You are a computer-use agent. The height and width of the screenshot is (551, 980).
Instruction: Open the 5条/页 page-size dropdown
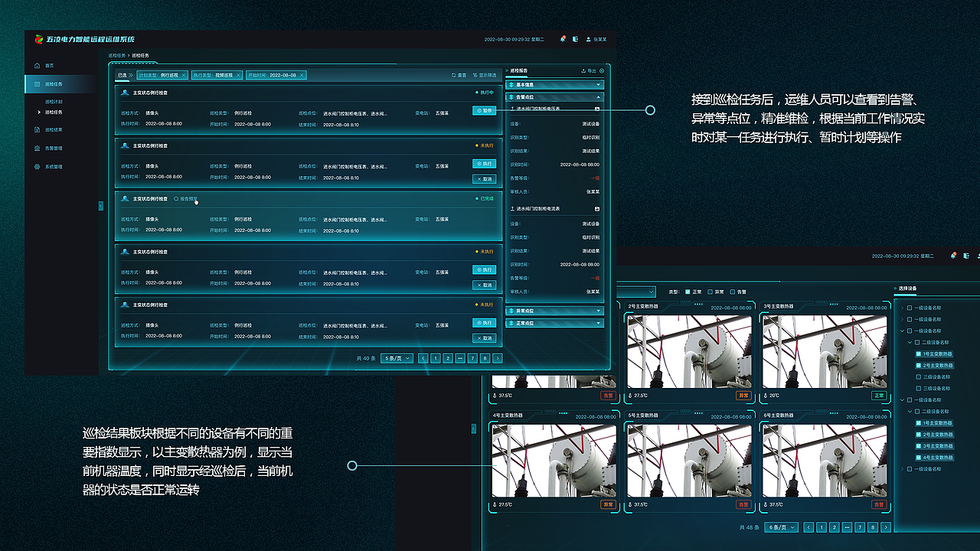point(397,357)
